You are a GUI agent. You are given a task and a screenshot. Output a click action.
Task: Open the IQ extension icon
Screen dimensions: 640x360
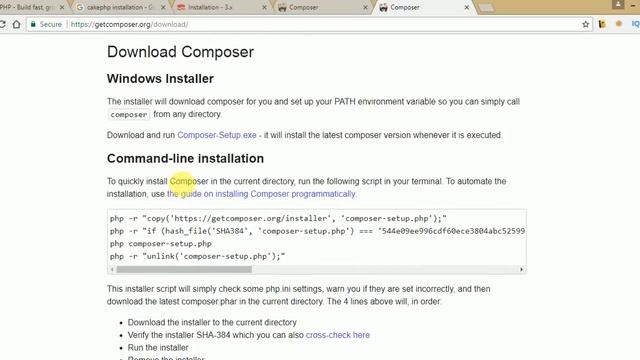click(636, 24)
